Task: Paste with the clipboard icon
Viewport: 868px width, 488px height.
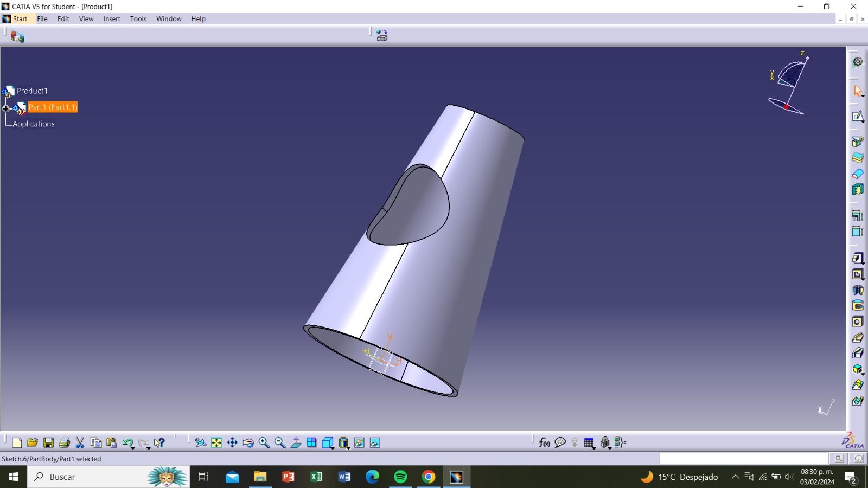Action: [x=112, y=443]
